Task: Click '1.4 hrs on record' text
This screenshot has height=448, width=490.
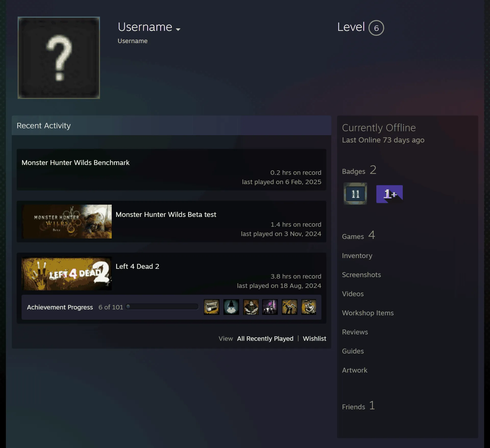Action: pyautogui.click(x=296, y=224)
